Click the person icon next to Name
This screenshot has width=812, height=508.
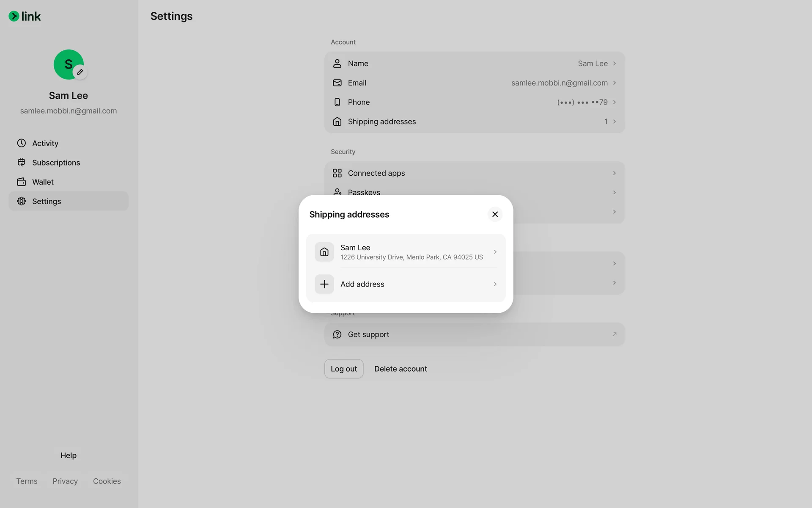click(337, 63)
